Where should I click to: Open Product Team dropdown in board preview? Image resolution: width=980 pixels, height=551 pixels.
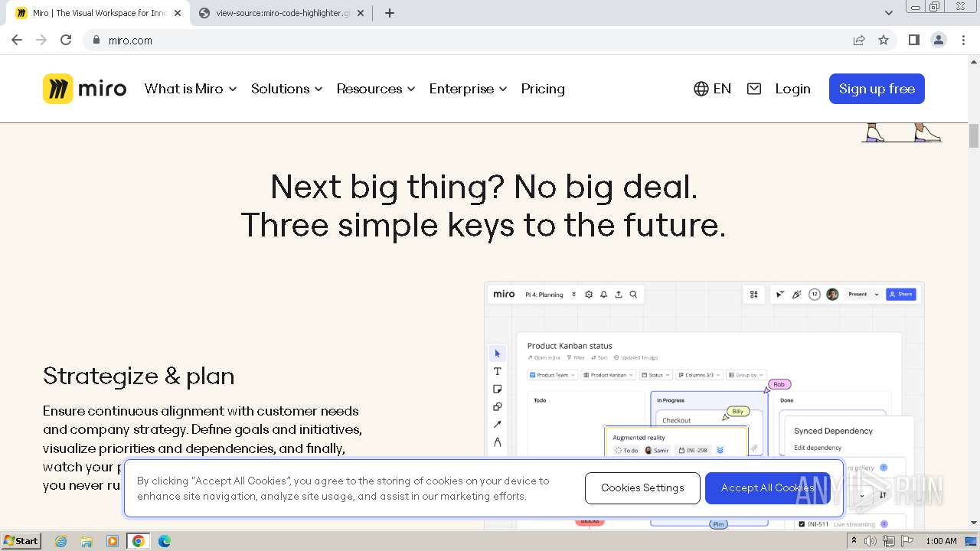pyautogui.click(x=552, y=375)
